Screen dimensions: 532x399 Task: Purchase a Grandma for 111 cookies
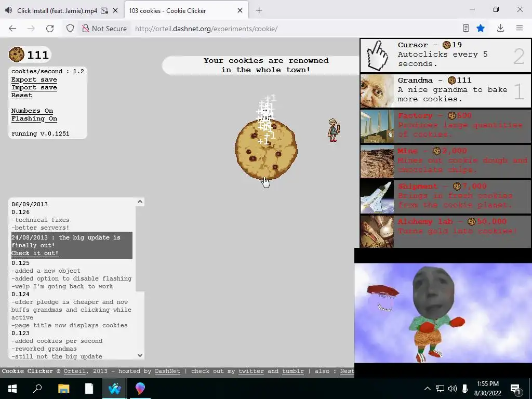pos(445,90)
